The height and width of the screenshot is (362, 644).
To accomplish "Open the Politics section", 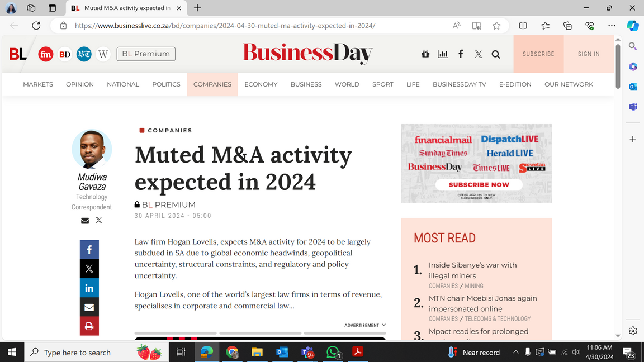I will [166, 84].
